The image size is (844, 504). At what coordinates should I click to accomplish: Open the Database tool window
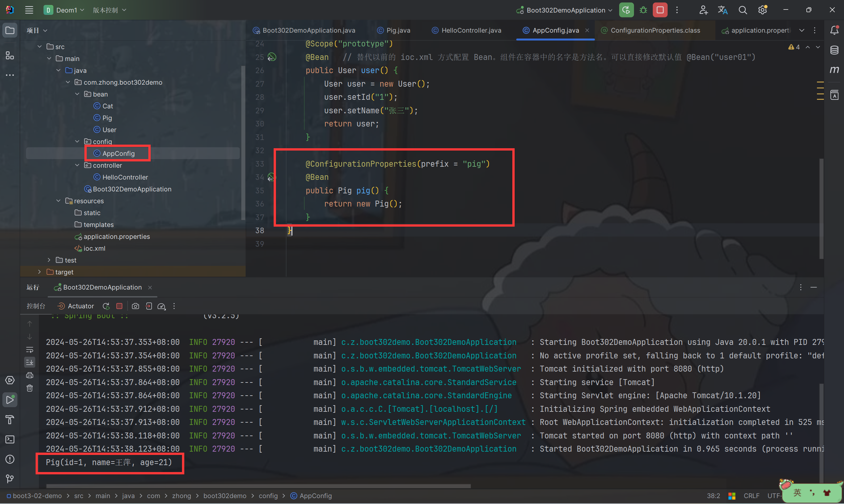(x=834, y=50)
